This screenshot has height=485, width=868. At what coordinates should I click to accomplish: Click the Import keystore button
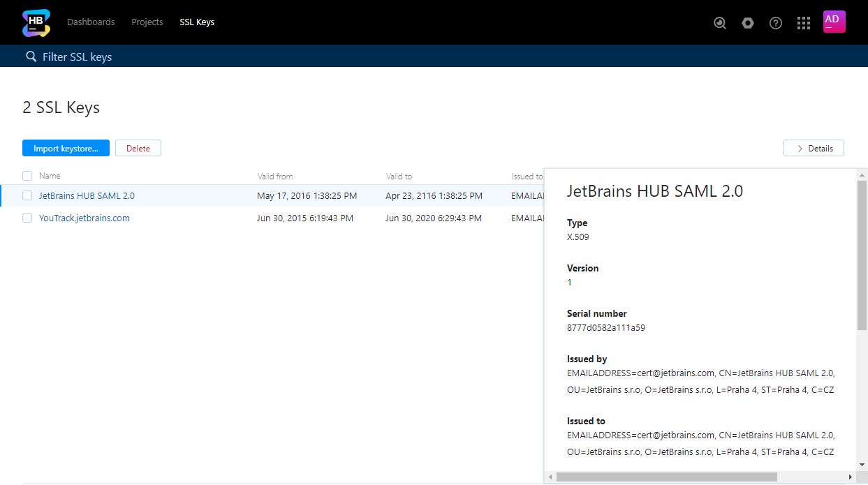66,148
